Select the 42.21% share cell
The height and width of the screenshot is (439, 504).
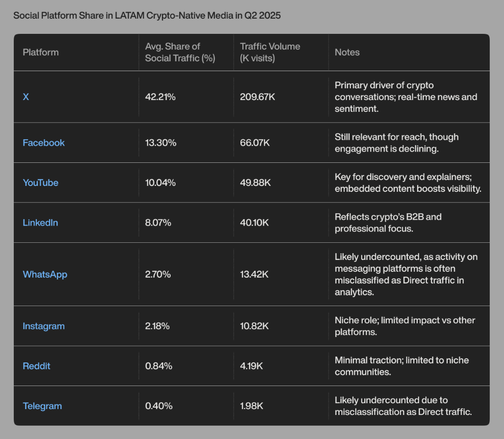pyautogui.click(x=160, y=97)
